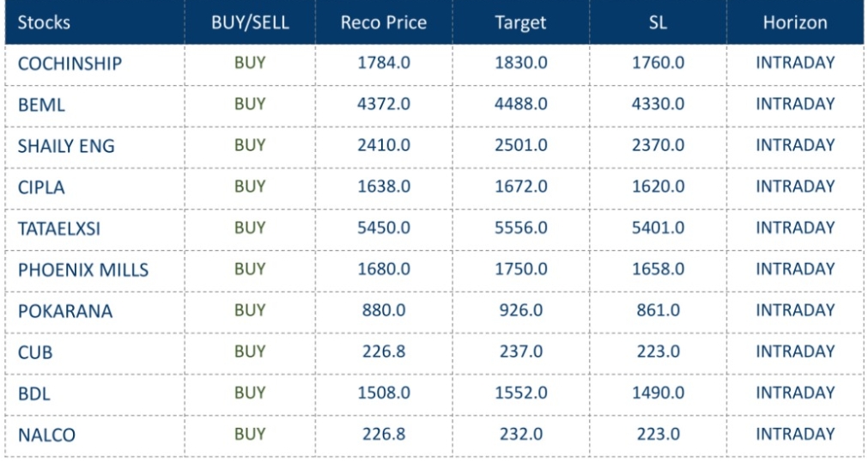Screen dimensions: 868x464
Task: Click the CUB stock name
Action: pyautogui.click(x=35, y=352)
